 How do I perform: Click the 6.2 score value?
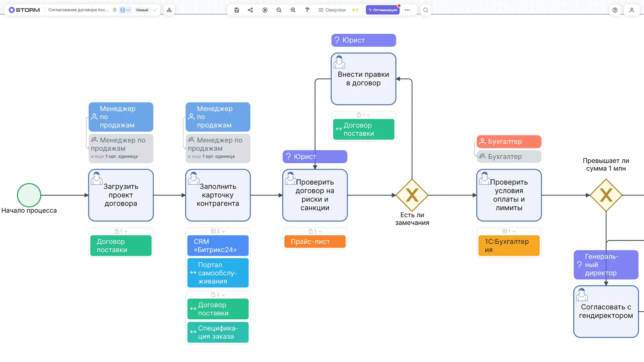355,10
